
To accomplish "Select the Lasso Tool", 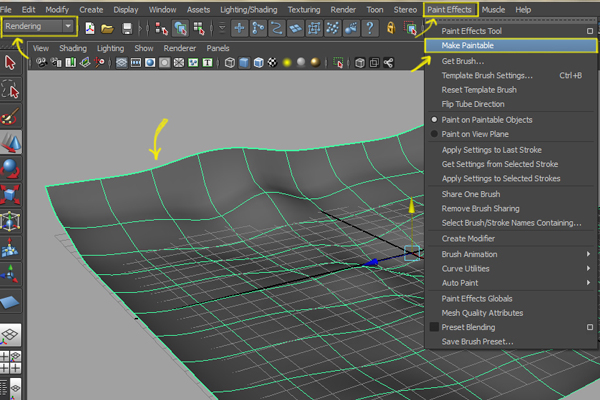I will click(x=10, y=89).
